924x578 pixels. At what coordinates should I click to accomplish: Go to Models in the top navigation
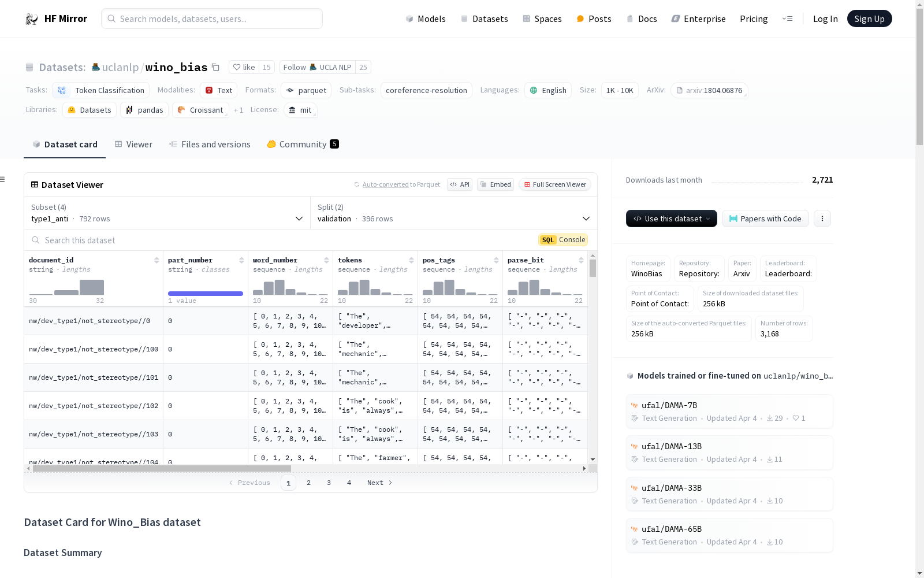click(426, 18)
